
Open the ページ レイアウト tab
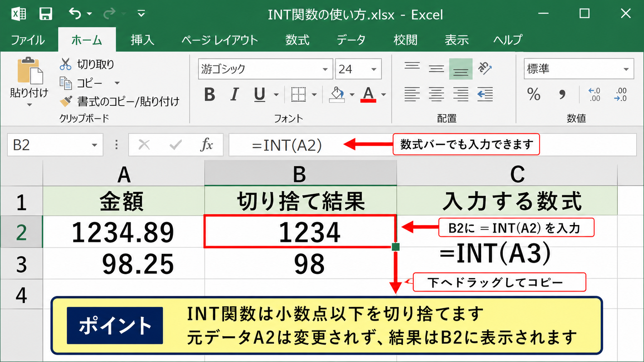click(220, 40)
